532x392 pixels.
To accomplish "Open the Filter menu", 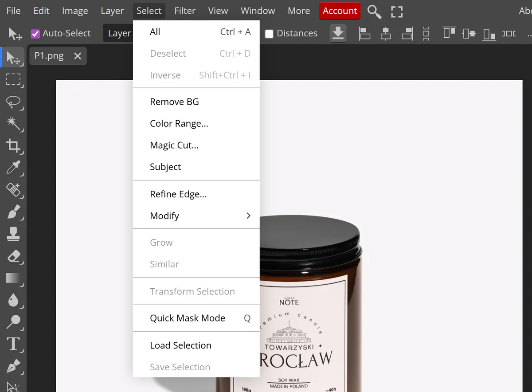I will pyautogui.click(x=185, y=11).
